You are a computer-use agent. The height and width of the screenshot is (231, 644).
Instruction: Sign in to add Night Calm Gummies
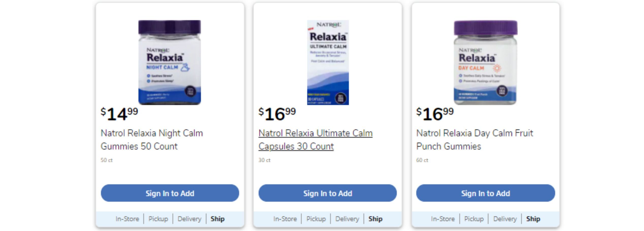(x=170, y=193)
